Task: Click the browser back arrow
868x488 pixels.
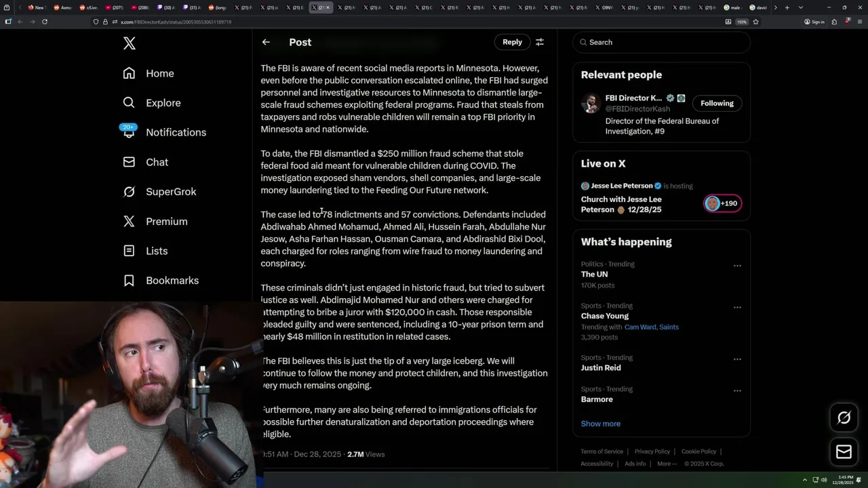Action: click(20, 22)
